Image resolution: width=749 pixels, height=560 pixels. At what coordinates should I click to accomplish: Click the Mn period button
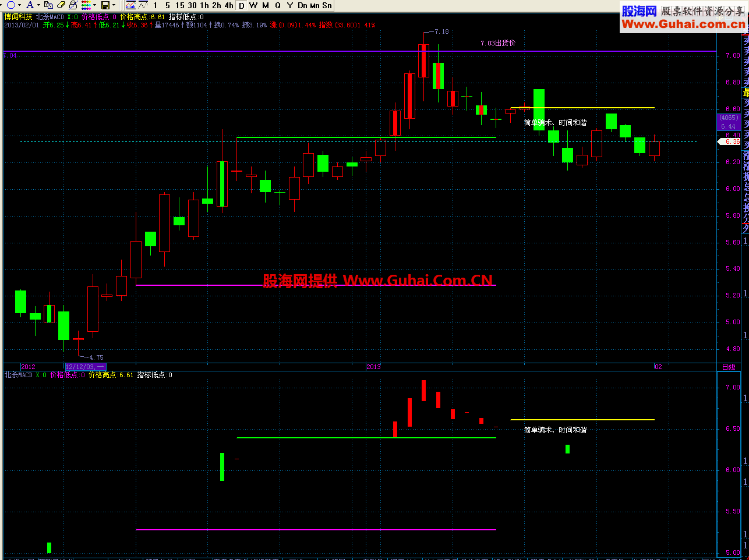pos(315,5)
